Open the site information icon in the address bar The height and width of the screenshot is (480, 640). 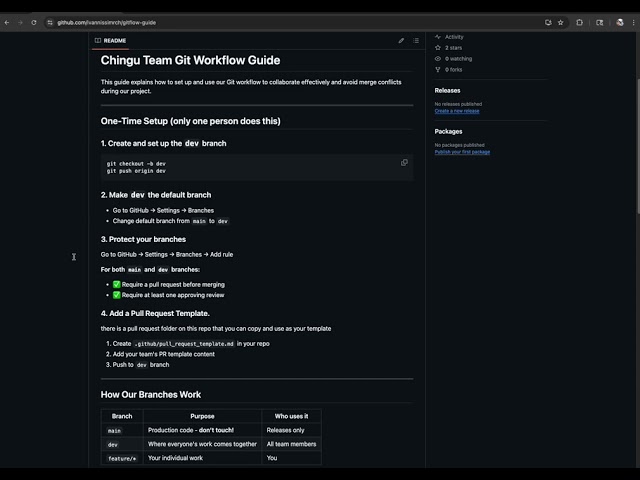pyautogui.click(x=50, y=23)
